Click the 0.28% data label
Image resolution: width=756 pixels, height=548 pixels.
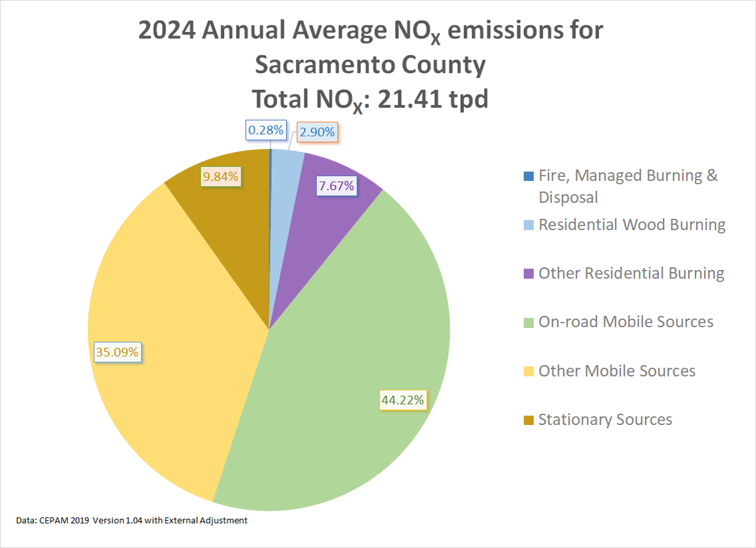click(x=266, y=130)
